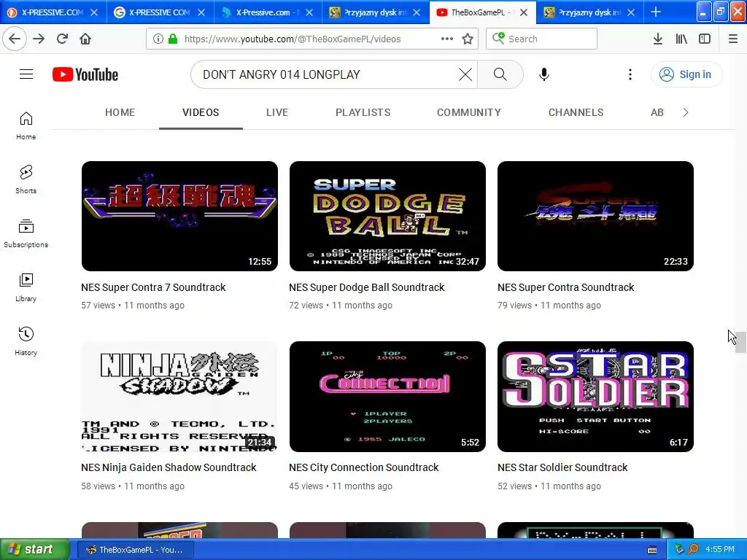The width and height of the screenshot is (747, 560).
Task: Click Star Soldier video thumbnail
Action: (595, 397)
